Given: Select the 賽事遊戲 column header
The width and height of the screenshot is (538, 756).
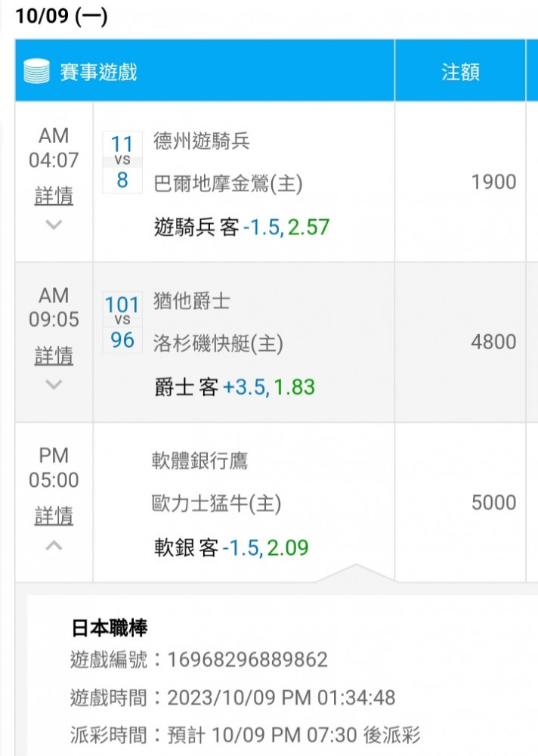Looking at the screenshot, I should click(x=98, y=72).
